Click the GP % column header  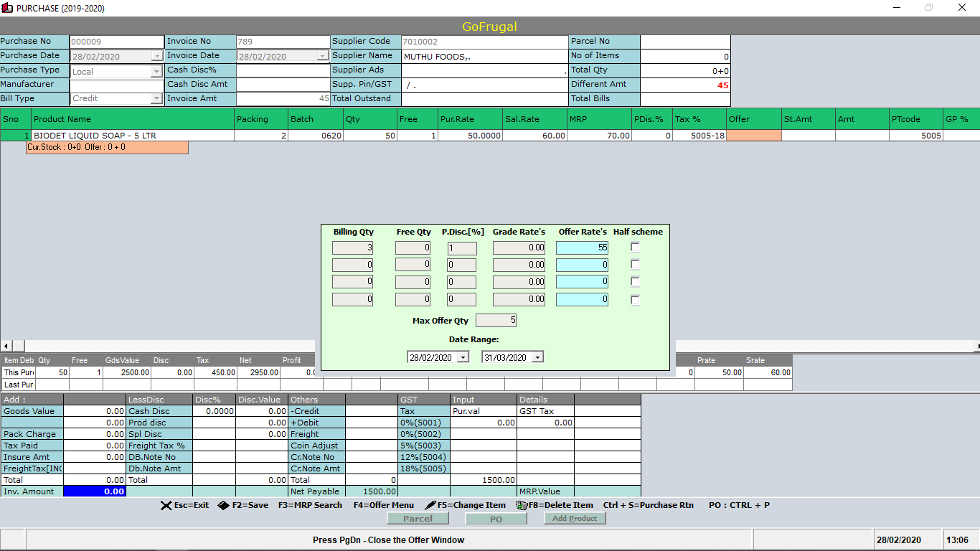[961, 119]
